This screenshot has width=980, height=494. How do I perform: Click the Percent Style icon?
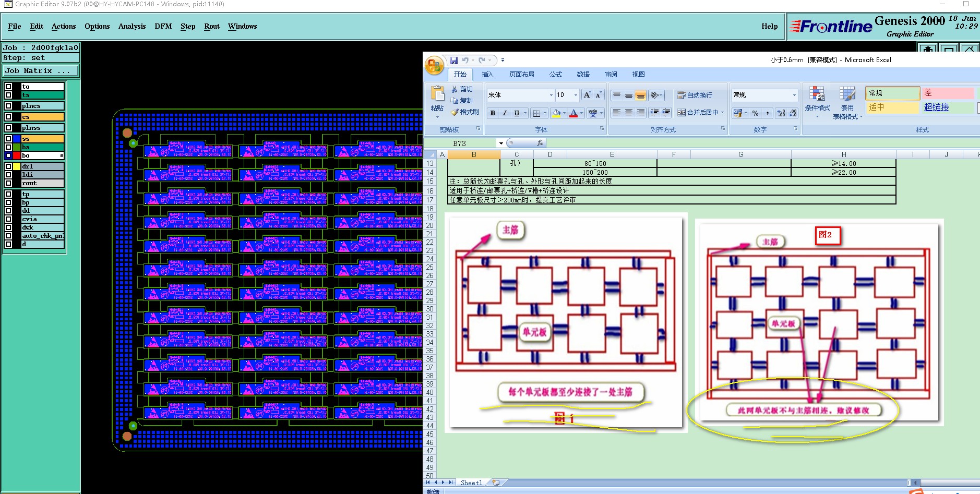(755, 113)
